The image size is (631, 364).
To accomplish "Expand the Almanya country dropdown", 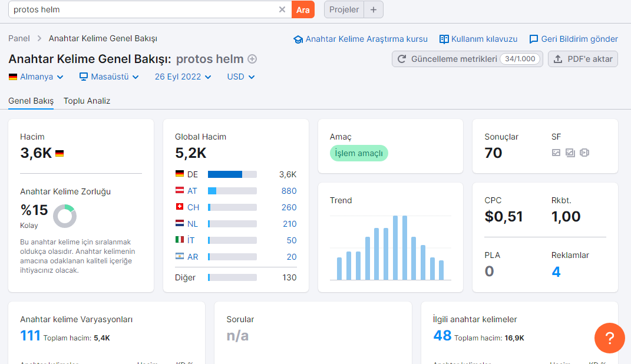I will coord(36,77).
